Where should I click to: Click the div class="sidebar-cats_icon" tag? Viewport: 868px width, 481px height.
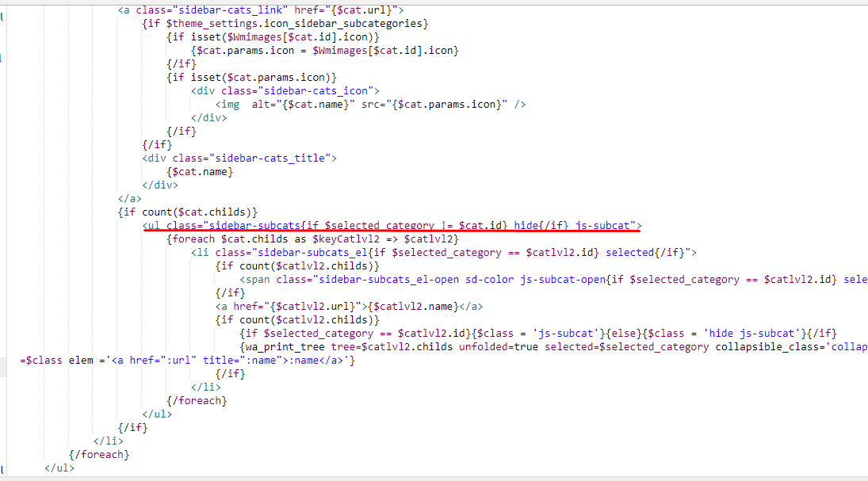pyautogui.click(x=285, y=91)
